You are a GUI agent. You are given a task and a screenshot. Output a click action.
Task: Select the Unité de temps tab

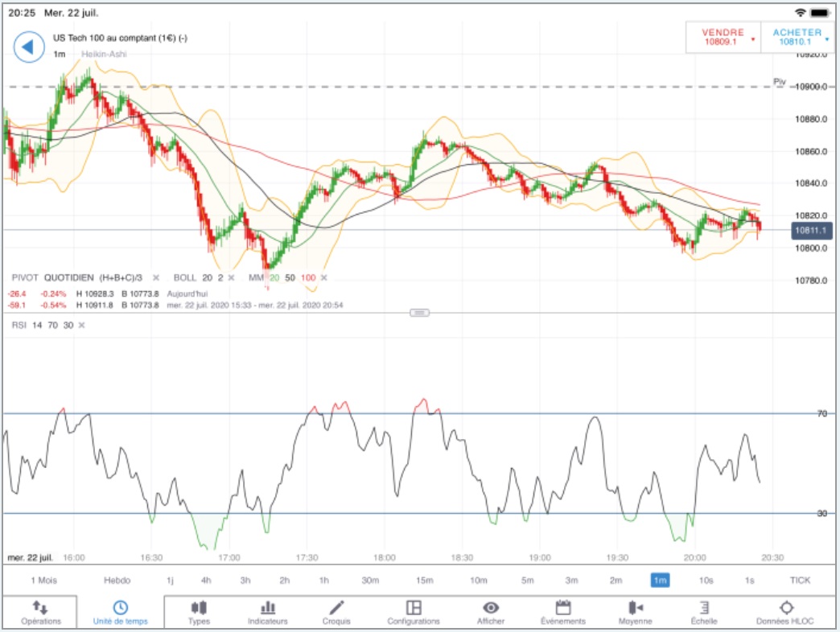tap(121, 612)
